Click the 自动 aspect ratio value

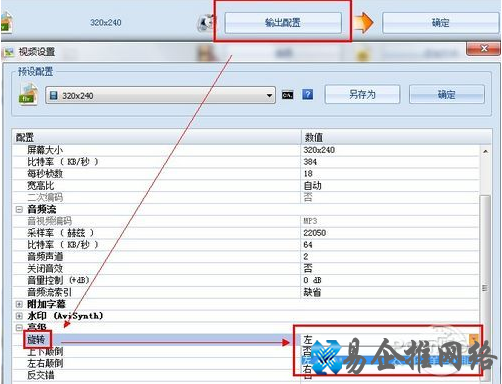(x=312, y=186)
